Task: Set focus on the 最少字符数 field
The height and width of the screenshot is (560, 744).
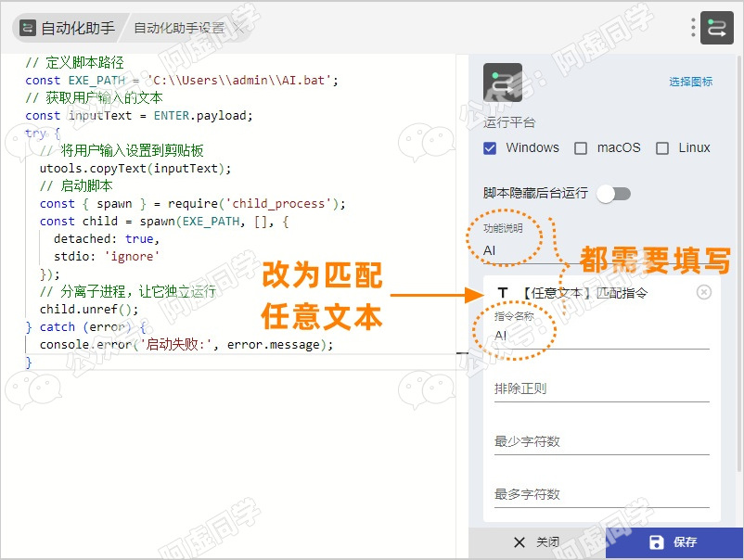Action: pos(602,442)
